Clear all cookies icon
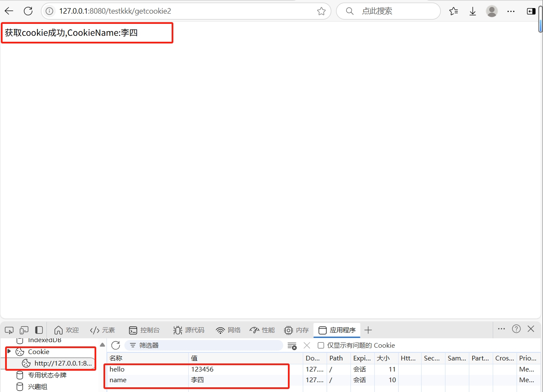 tap(292, 346)
